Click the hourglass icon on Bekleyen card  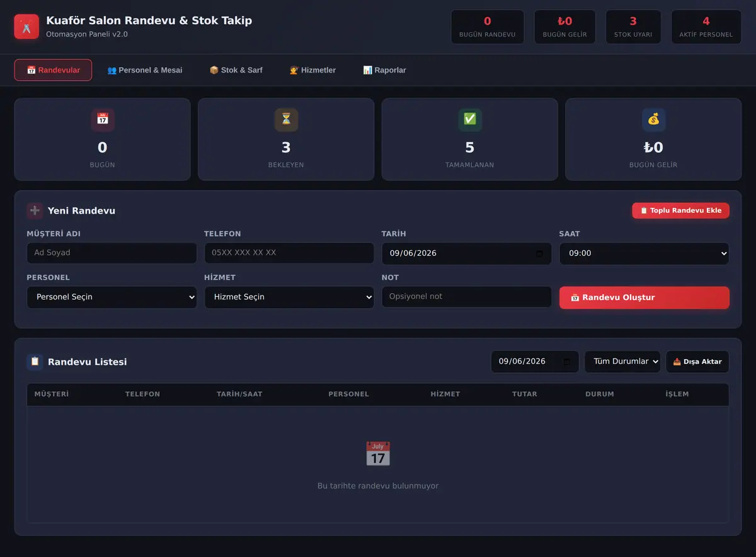286,119
